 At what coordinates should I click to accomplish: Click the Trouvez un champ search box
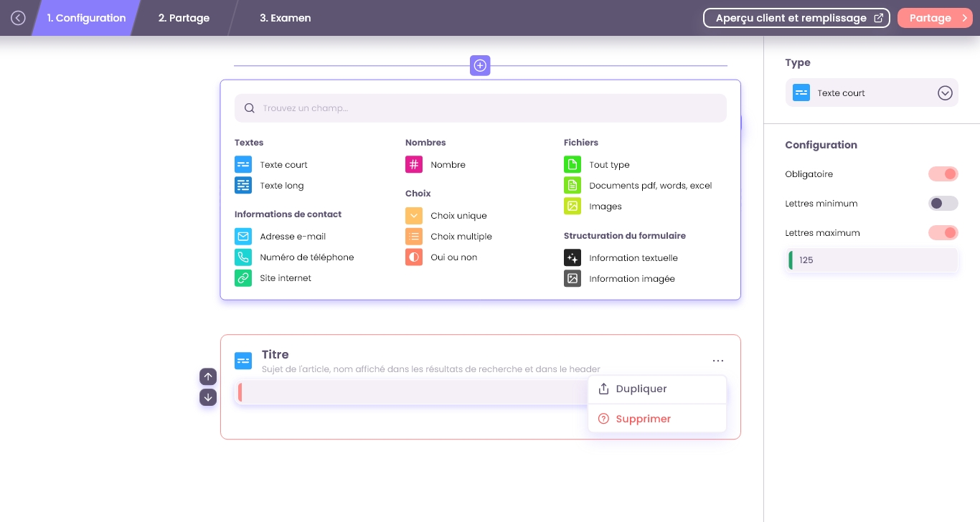(481, 108)
